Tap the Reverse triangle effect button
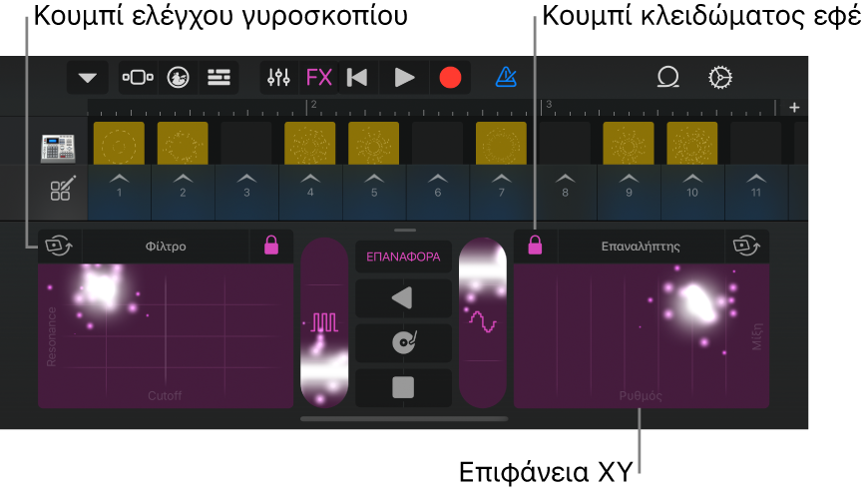This screenshot has height=499, width=868. (x=403, y=298)
